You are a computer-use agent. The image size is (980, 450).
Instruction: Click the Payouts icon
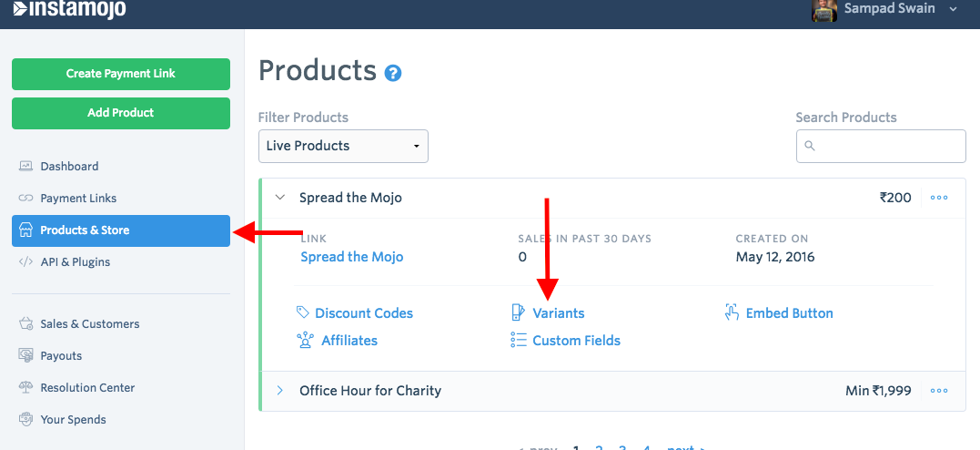point(25,355)
